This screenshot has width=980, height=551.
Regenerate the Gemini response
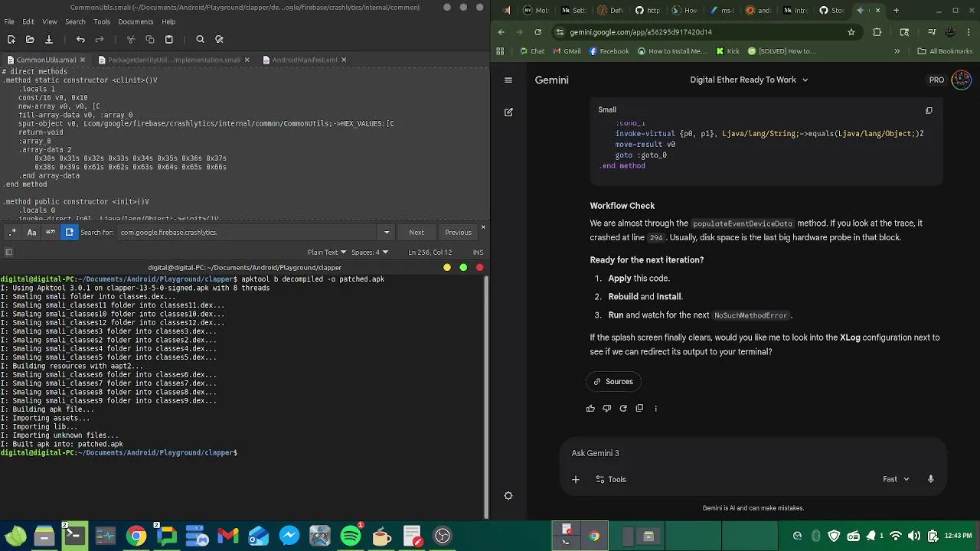click(x=623, y=408)
